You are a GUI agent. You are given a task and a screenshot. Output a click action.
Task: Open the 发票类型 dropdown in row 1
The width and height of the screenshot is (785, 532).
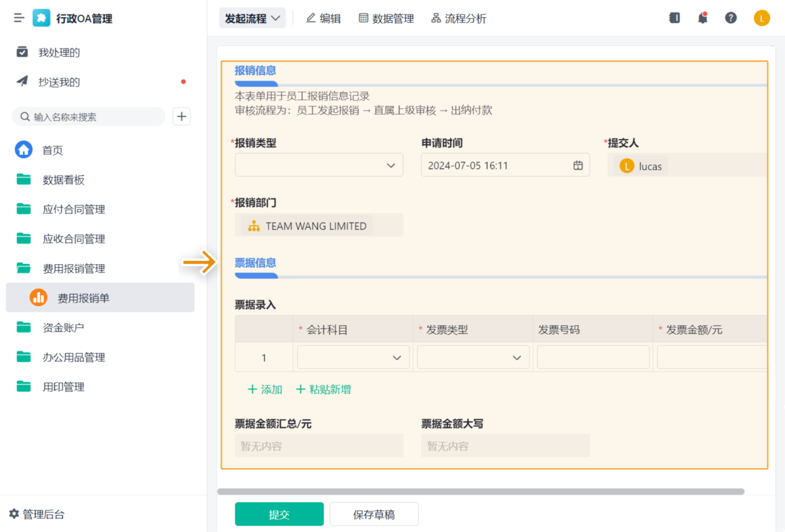[473, 357]
